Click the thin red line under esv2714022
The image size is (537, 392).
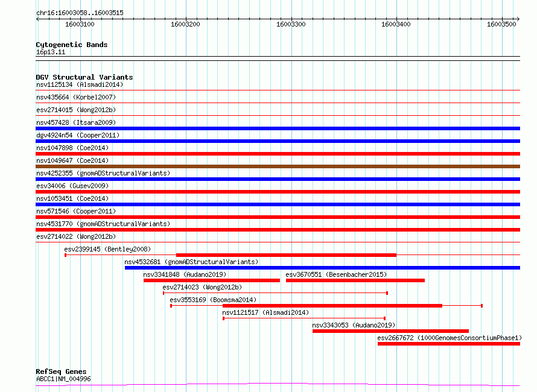click(x=278, y=242)
